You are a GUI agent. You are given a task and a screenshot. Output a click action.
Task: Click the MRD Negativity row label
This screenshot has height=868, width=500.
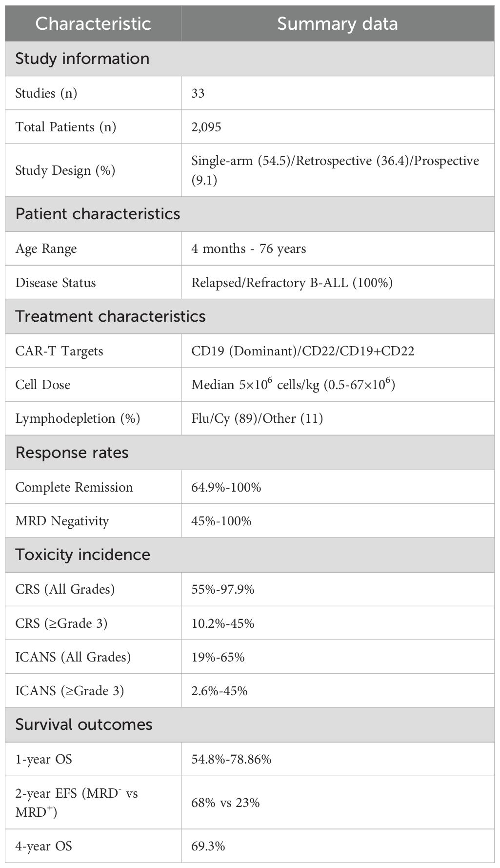(62, 521)
